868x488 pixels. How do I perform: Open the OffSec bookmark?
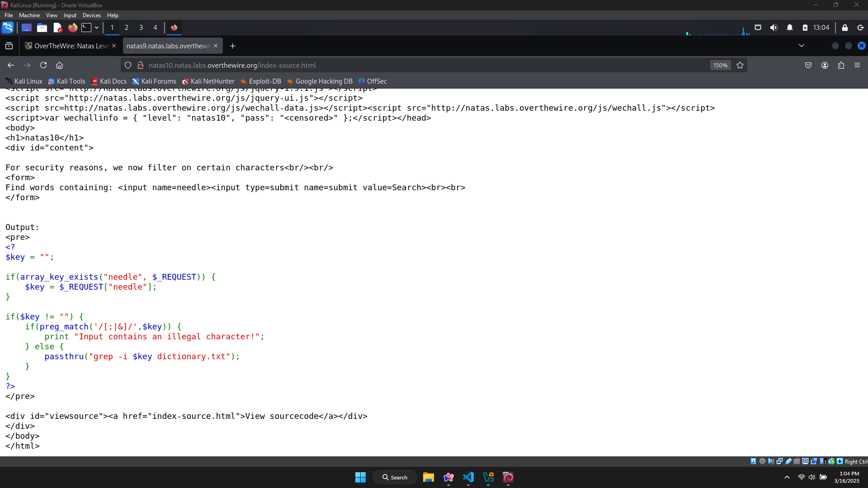tap(373, 81)
